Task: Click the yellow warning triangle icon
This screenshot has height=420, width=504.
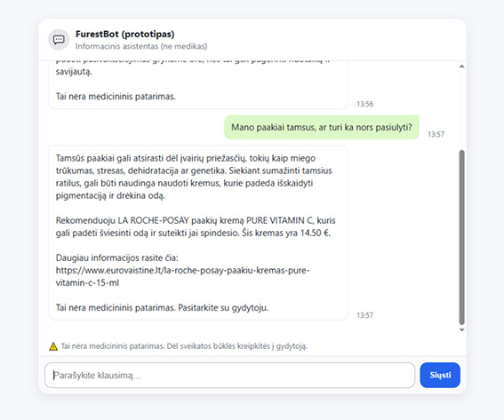Action: [53, 346]
